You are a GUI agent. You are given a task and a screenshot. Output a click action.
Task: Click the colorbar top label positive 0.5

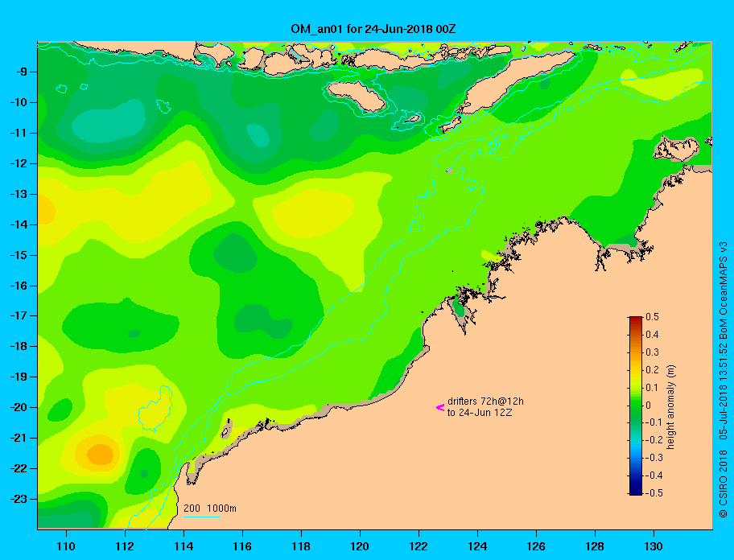click(652, 317)
